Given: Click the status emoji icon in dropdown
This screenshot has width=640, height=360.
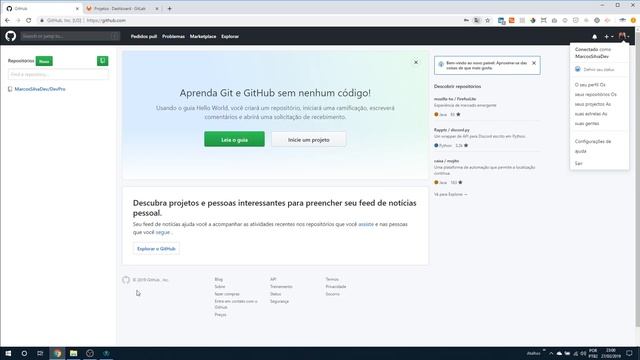Looking at the screenshot, I should point(578,69).
